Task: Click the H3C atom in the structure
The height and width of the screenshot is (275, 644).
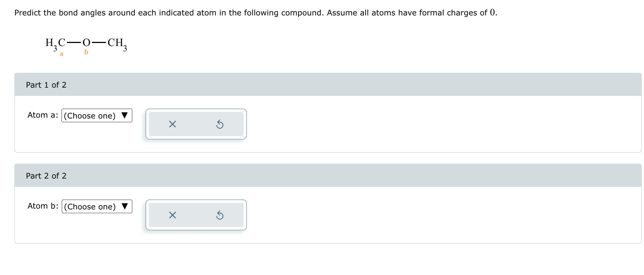Action: coord(55,43)
